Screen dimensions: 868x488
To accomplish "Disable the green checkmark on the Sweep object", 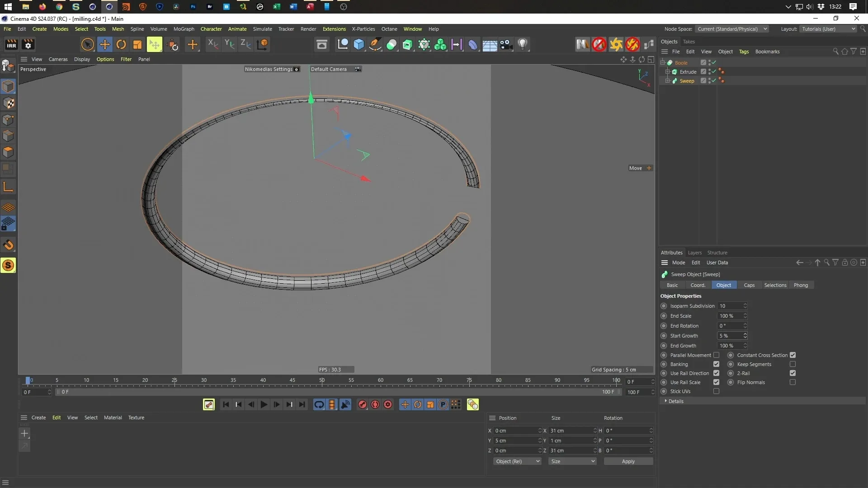I will (x=713, y=81).
